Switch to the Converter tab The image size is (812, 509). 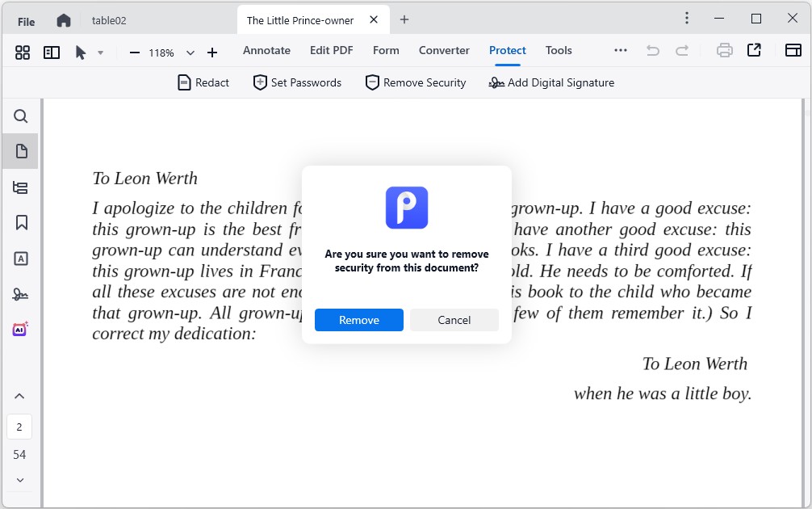(443, 50)
